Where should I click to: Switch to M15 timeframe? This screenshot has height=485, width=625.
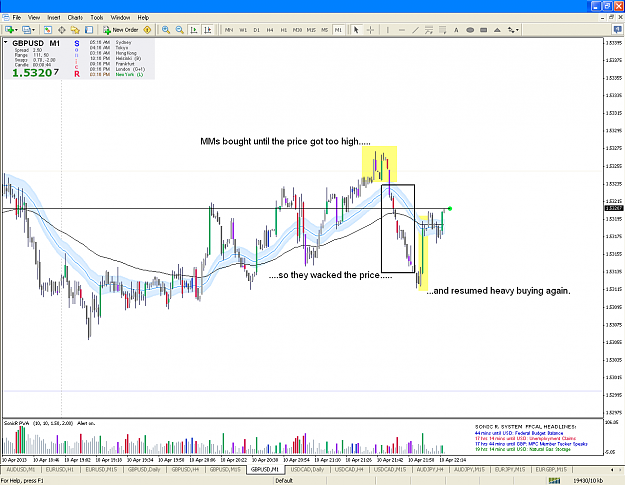(x=311, y=30)
